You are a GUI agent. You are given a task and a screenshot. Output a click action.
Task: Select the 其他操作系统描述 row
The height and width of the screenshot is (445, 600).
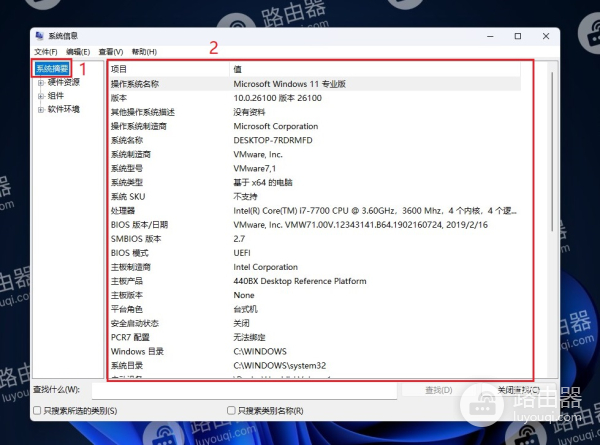315,112
